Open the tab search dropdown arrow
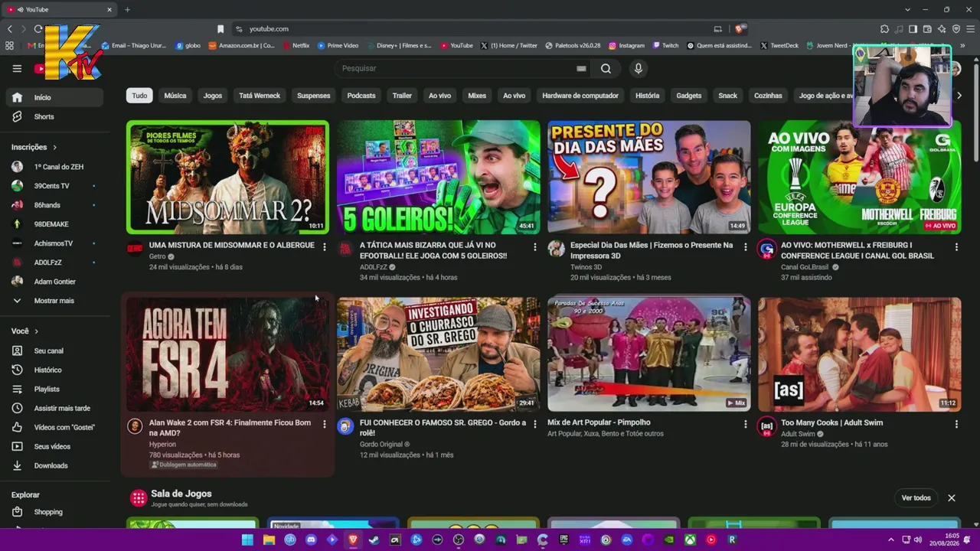The width and height of the screenshot is (980, 551). click(907, 9)
